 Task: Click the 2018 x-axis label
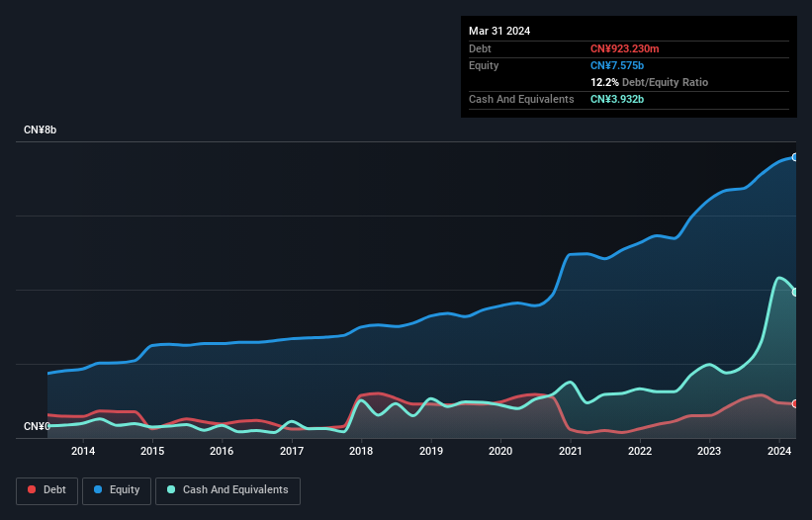(x=361, y=451)
